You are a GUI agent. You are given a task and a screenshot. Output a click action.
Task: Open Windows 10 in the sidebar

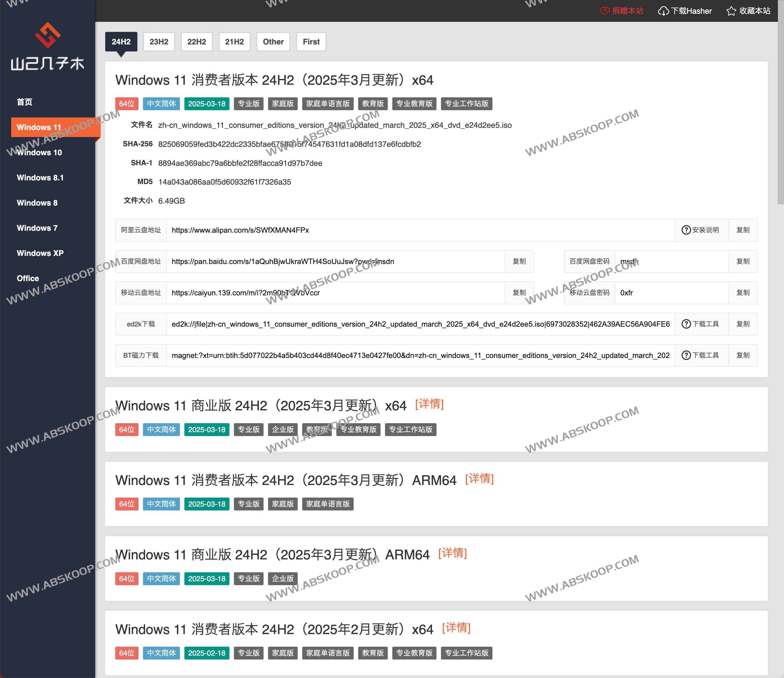(x=39, y=152)
